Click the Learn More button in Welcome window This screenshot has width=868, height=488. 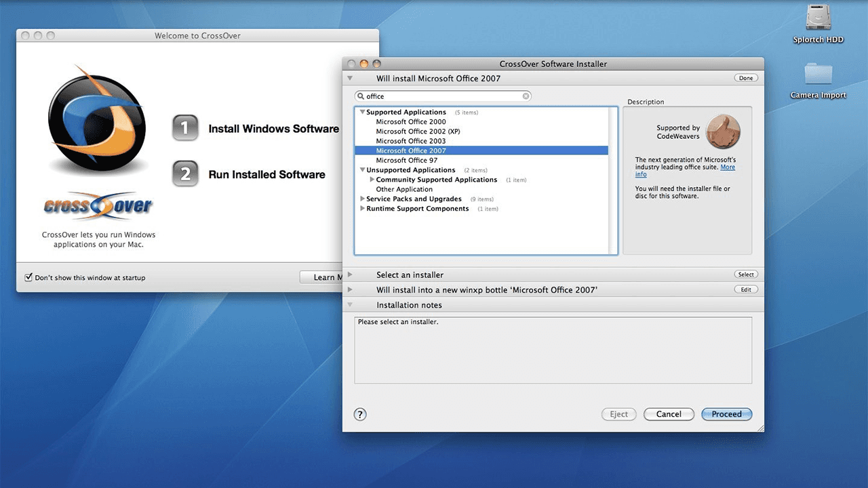[x=321, y=277]
